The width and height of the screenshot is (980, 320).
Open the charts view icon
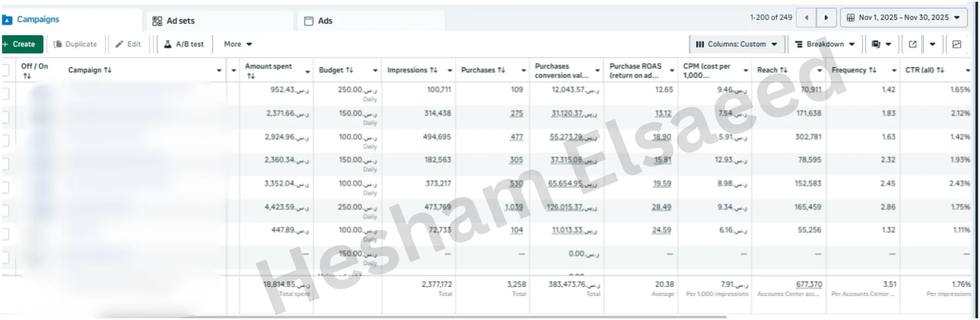tap(957, 44)
